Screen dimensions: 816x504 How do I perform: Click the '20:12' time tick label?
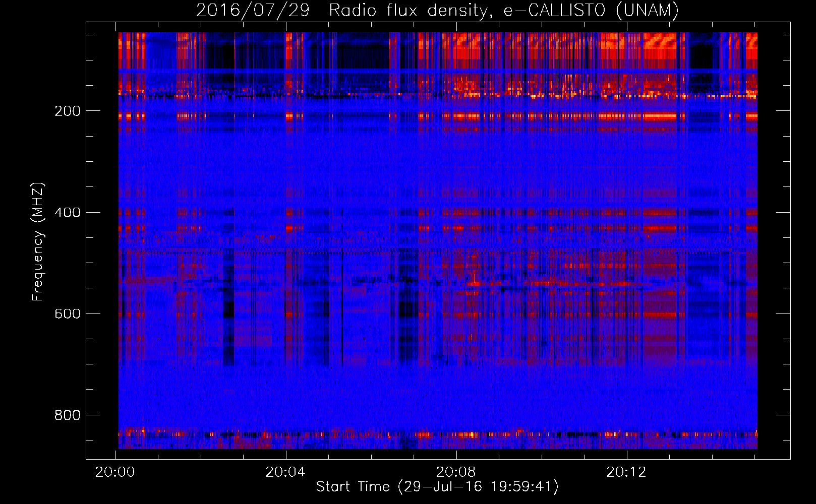coord(626,472)
